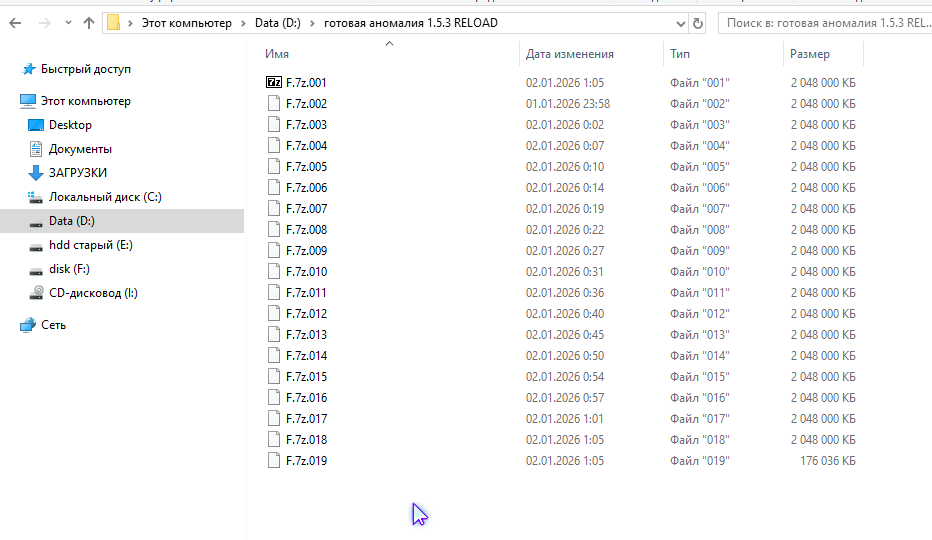Click the folder search field
The image size is (932, 540).
tap(825, 23)
